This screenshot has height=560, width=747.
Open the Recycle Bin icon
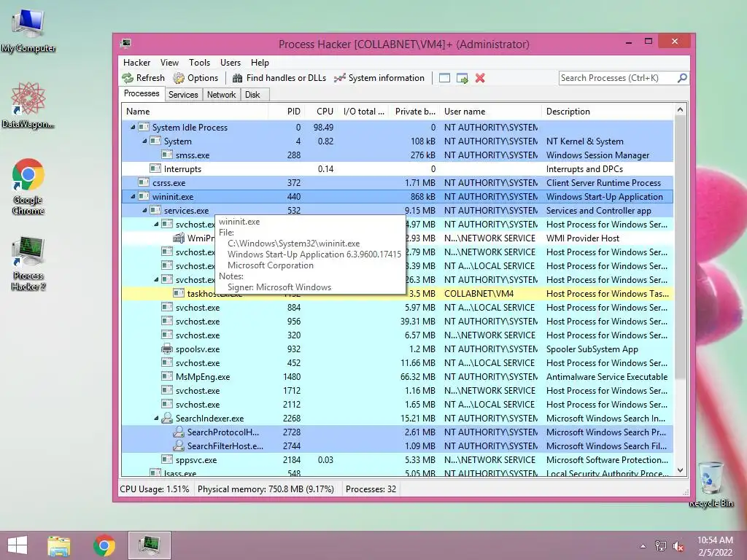click(x=711, y=484)
